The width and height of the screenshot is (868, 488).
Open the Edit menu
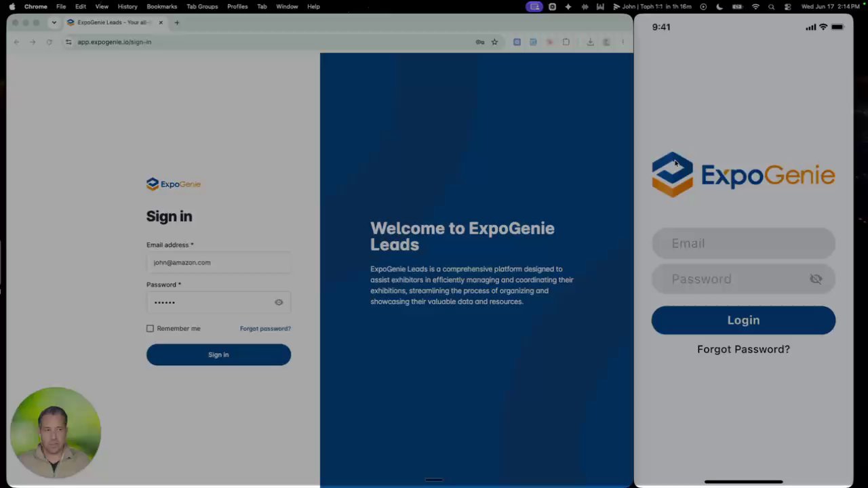click(81, 7)
